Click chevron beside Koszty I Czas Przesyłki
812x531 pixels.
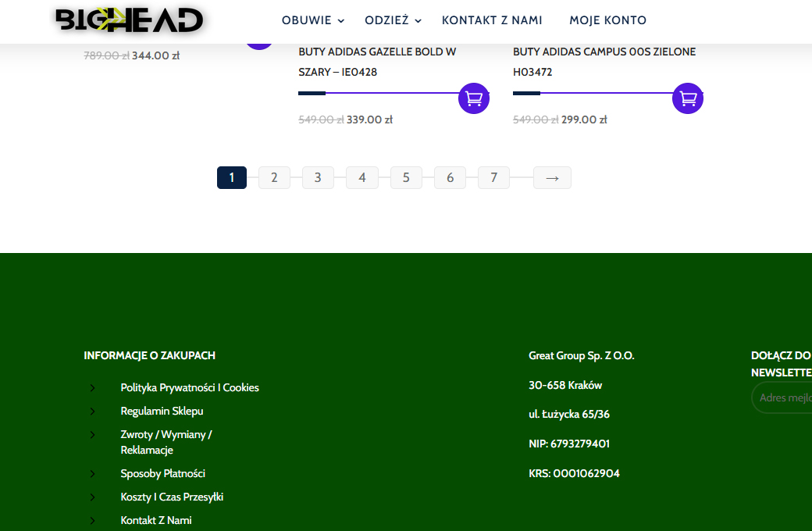pyautogui.click(x=93, y=497)
